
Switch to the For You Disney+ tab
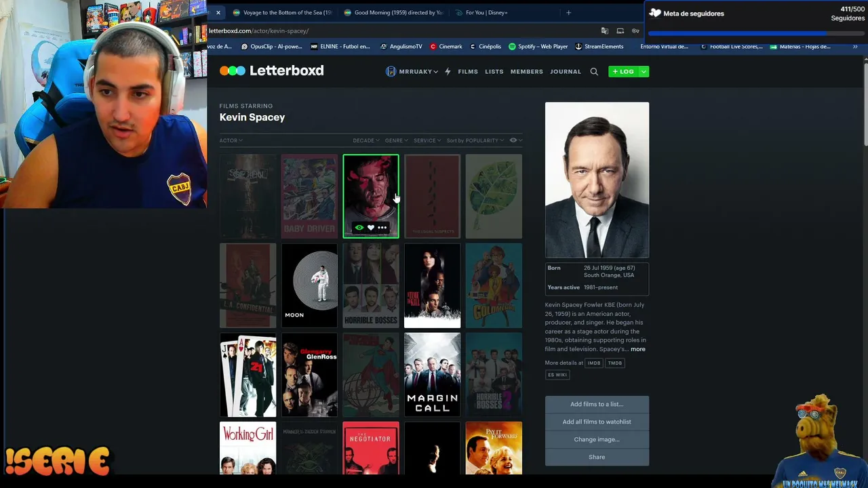coord(505,12)
